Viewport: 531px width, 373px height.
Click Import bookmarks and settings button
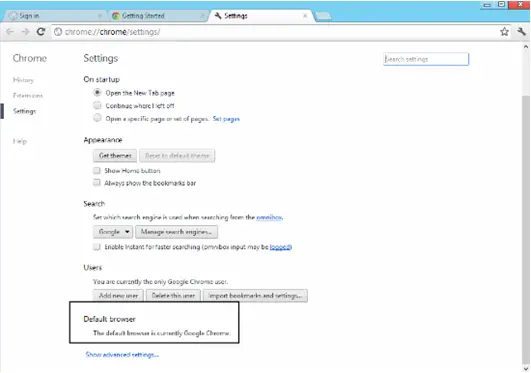pos(255,296)
